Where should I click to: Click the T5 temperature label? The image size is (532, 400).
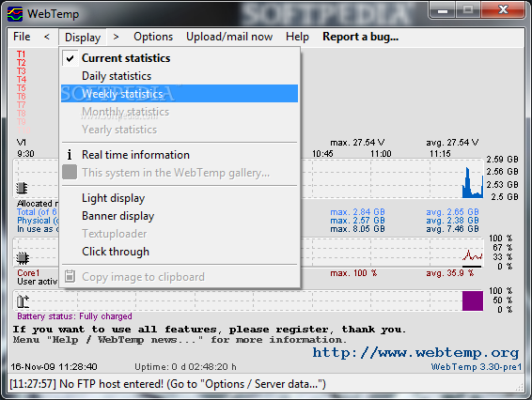pos(22,88)
